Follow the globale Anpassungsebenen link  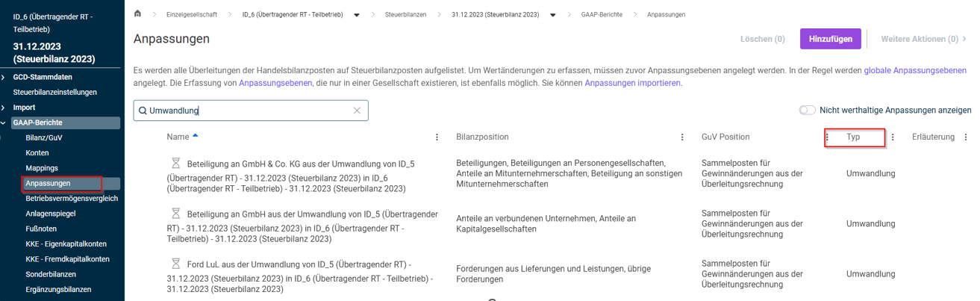915,70
